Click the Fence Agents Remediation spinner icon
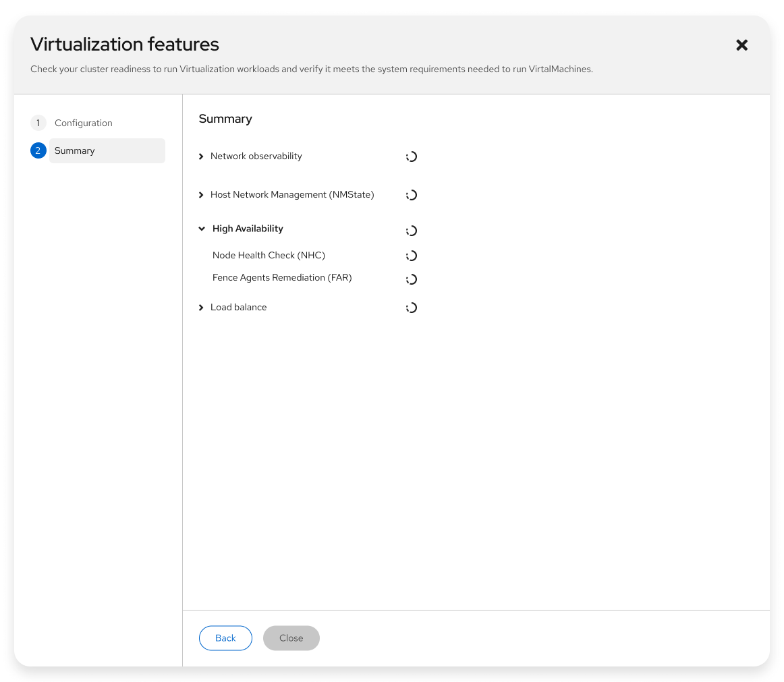784x682 pixels. (412, 279)
